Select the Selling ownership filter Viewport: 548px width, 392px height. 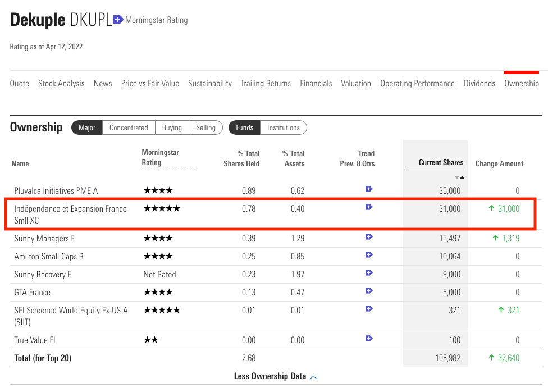205,127
